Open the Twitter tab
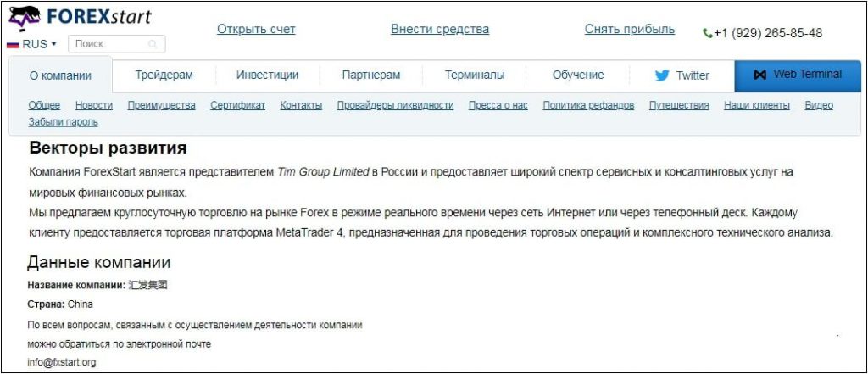Screen dimensions: 868x374 tap(682, 75)
